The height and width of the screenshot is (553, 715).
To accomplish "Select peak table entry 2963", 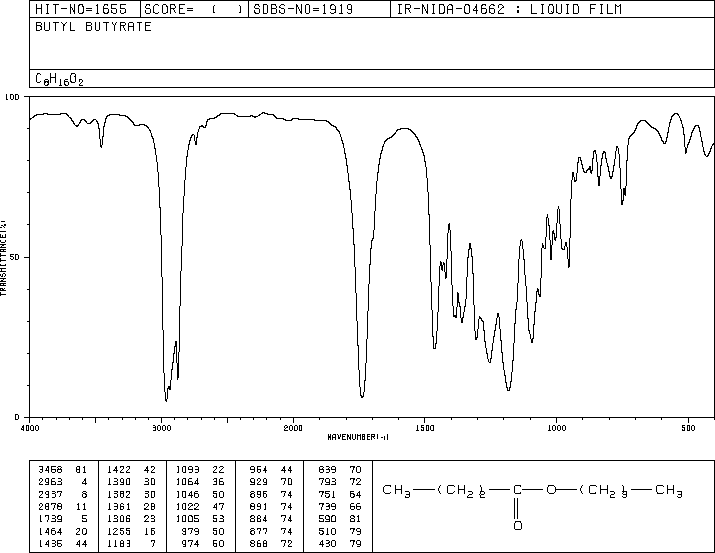I will pyautogui.click(x=62, y=482).
